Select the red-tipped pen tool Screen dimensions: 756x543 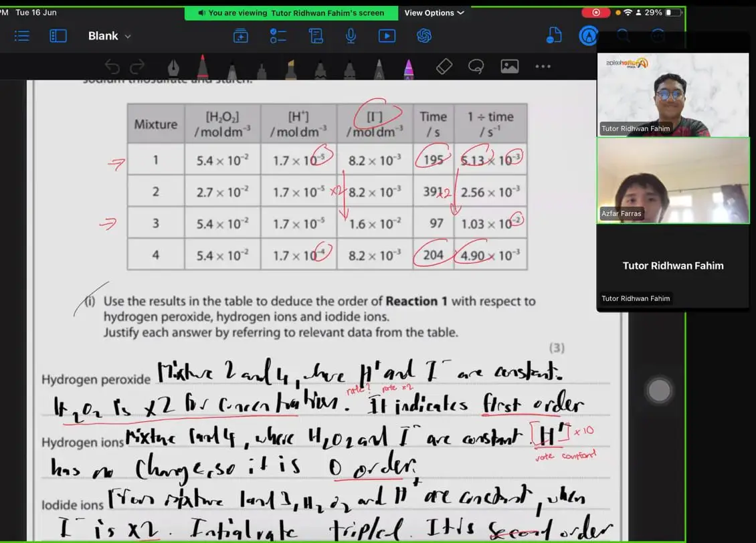tap(203, 66)
